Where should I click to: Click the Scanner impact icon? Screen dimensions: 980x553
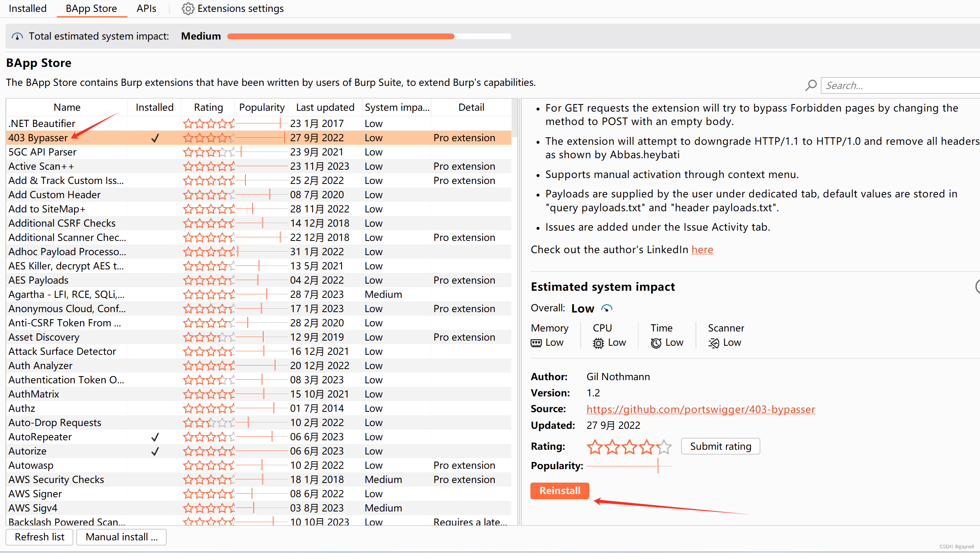pos(714,343)
